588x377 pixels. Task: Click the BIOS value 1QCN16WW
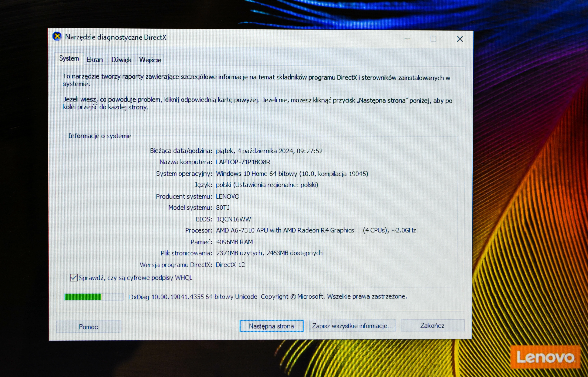click(234, 219)
